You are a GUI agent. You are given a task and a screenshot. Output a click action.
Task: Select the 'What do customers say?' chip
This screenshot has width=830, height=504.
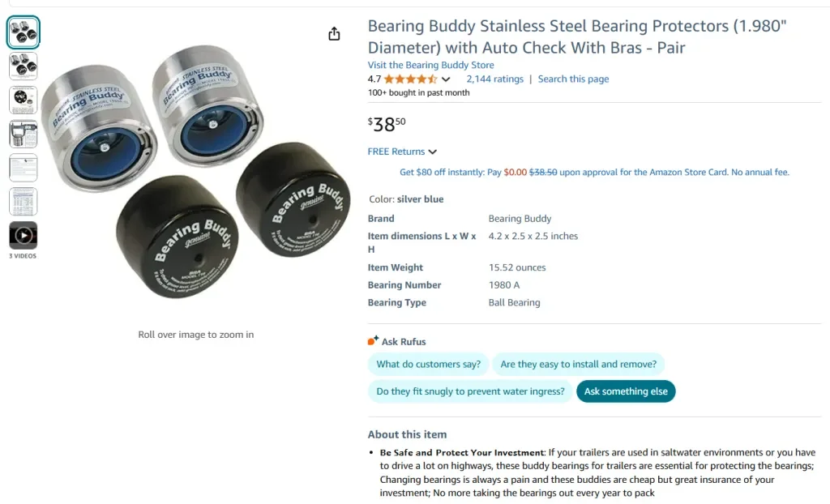[x=428, y=365]
